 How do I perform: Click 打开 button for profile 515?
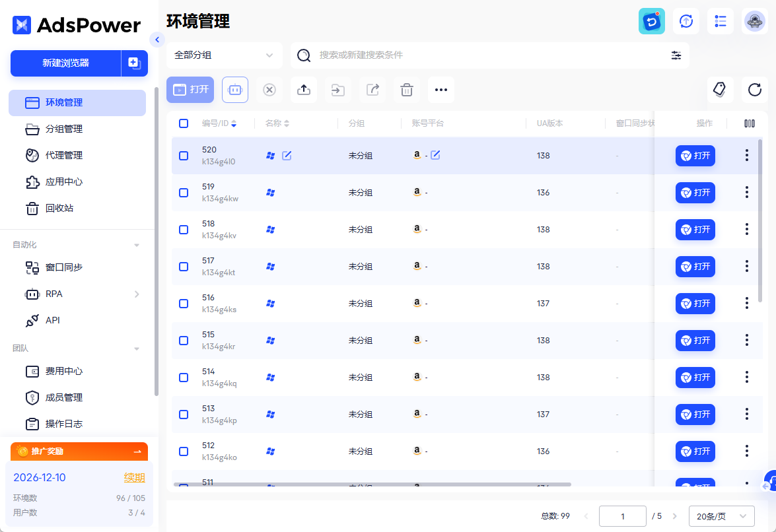tap(695, 340)
